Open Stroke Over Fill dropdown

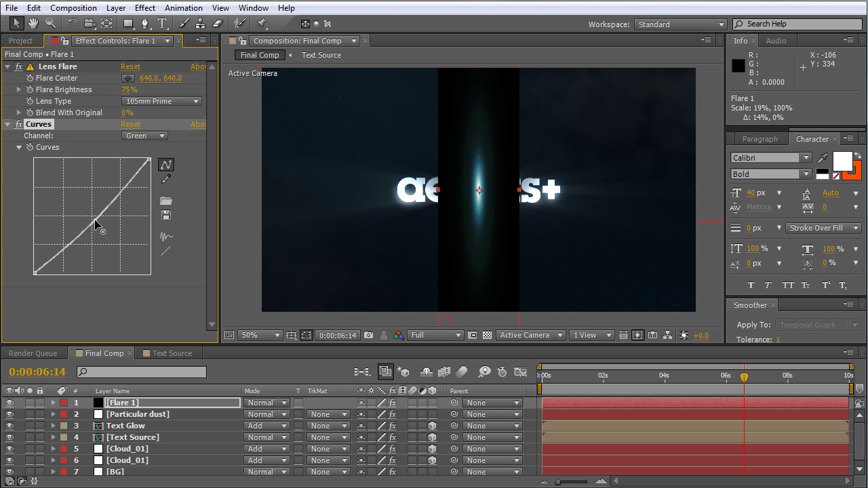[823, 228]
